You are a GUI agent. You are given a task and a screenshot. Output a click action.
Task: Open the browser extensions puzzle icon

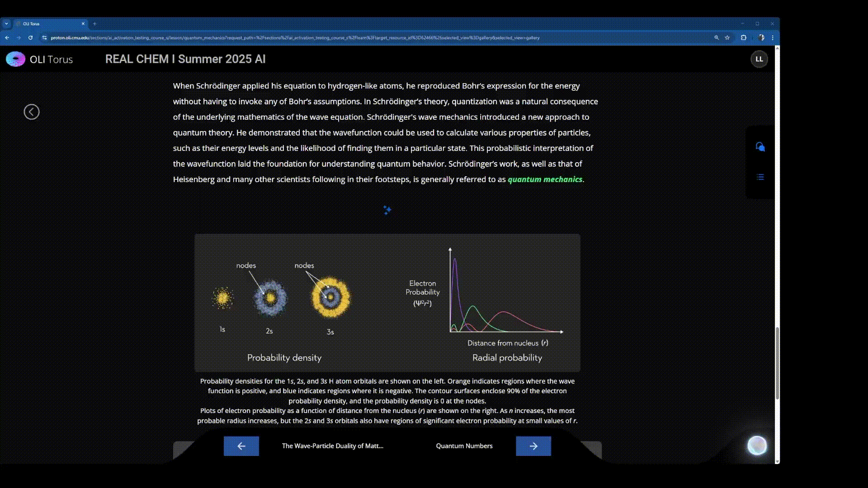click(x=744, y=38)
